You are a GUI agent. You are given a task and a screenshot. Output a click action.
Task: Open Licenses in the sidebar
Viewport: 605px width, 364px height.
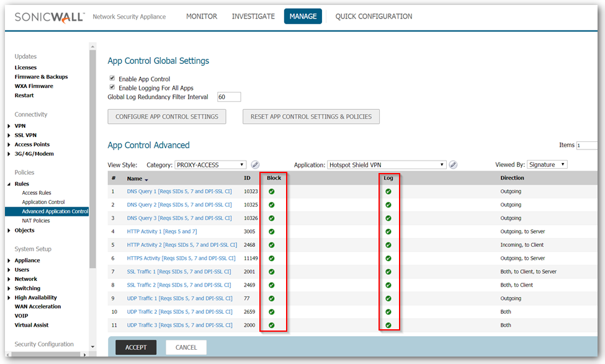tap(25, 68)
